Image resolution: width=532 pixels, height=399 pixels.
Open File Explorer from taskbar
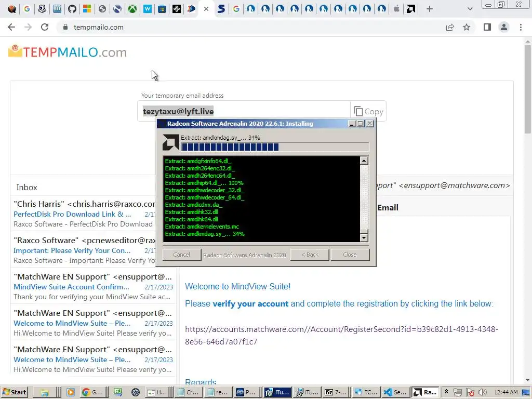[45, 392]
